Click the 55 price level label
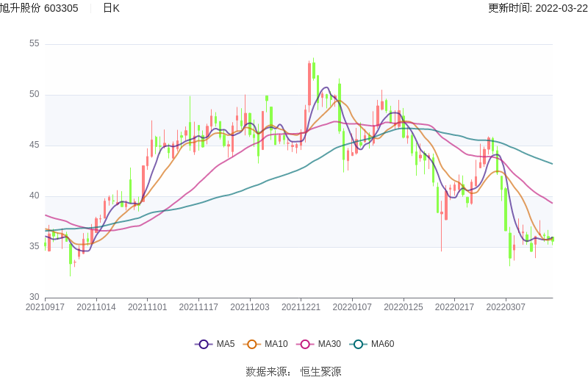Image resolution: width=588 pixels, height=380 pixels. (x=34, y=43)
